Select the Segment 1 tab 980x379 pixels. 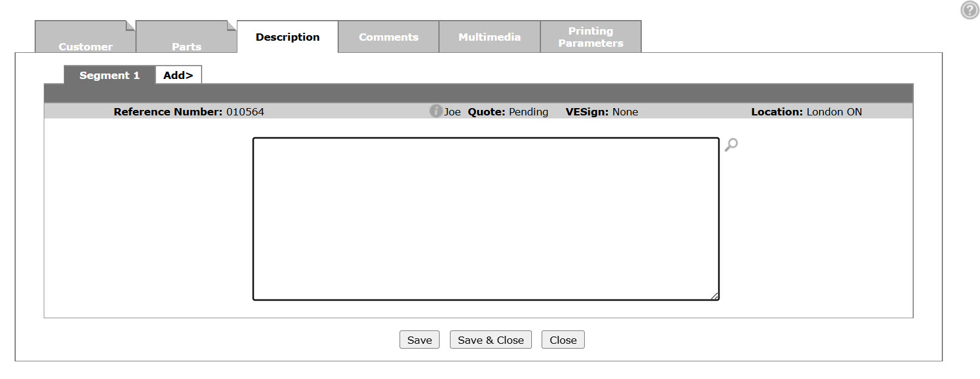[110, 75]
